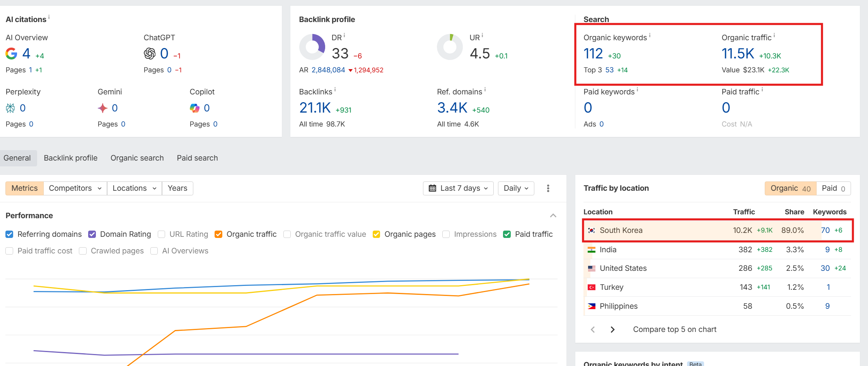The height and width of the screenshot is (366, 868).
Task: Switch to the Backlink profile tab
Action: [70, 158]
